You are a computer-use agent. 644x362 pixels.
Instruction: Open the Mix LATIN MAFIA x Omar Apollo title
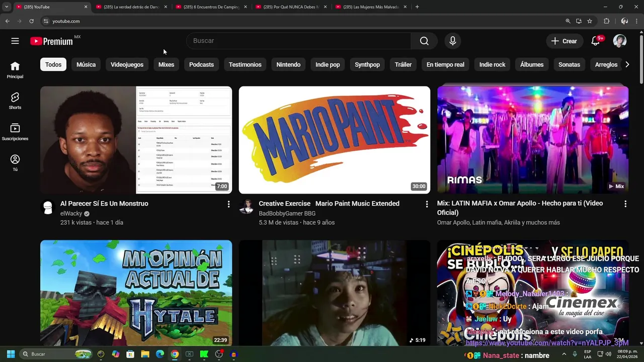click(520, 208)
